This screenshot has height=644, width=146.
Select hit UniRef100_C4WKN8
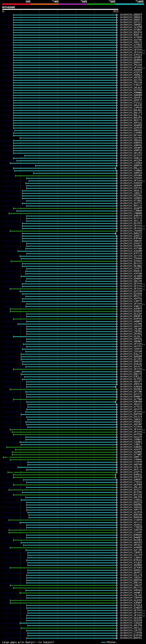[131, 213]
